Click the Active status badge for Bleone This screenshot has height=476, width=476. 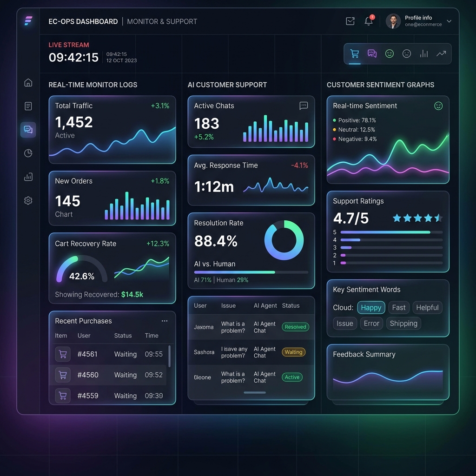[x=292, y=377]
